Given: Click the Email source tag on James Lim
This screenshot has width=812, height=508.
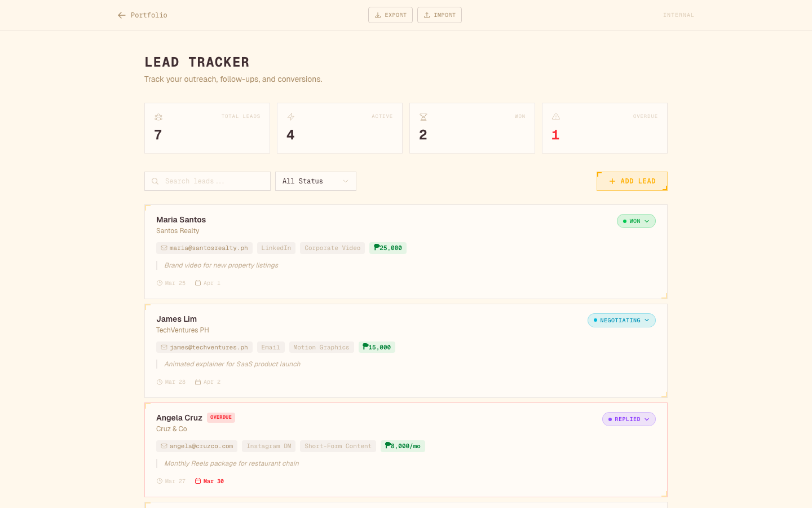Looking at the screenshot, I should click(x=271, y=347).
